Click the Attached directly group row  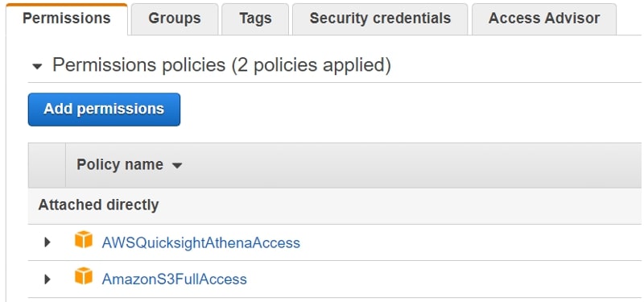(x=335, y=205)
